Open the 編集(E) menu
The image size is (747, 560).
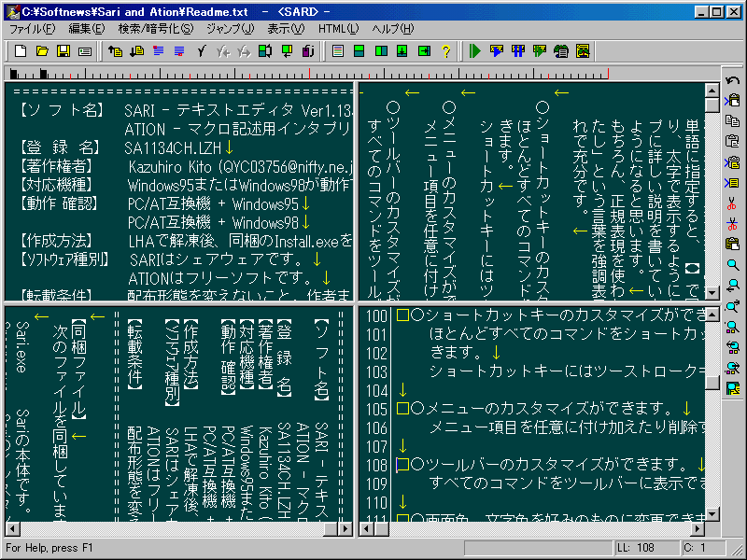[86, 29]
